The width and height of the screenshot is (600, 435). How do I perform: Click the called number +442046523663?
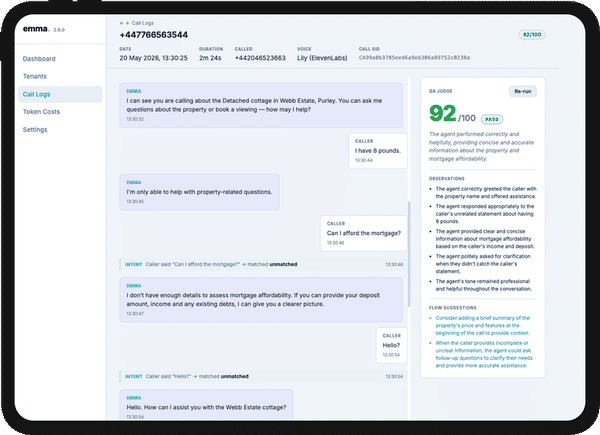tap(260, 58)
